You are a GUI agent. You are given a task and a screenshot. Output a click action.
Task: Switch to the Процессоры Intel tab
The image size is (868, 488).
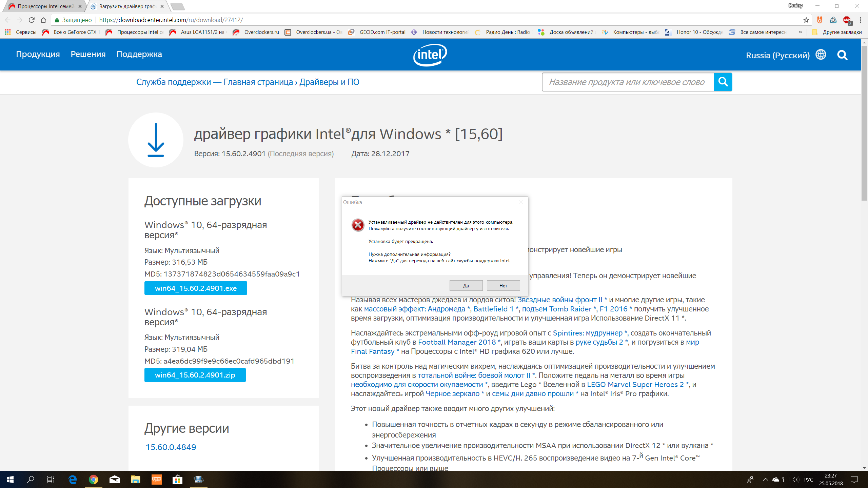tap(45, 6)
